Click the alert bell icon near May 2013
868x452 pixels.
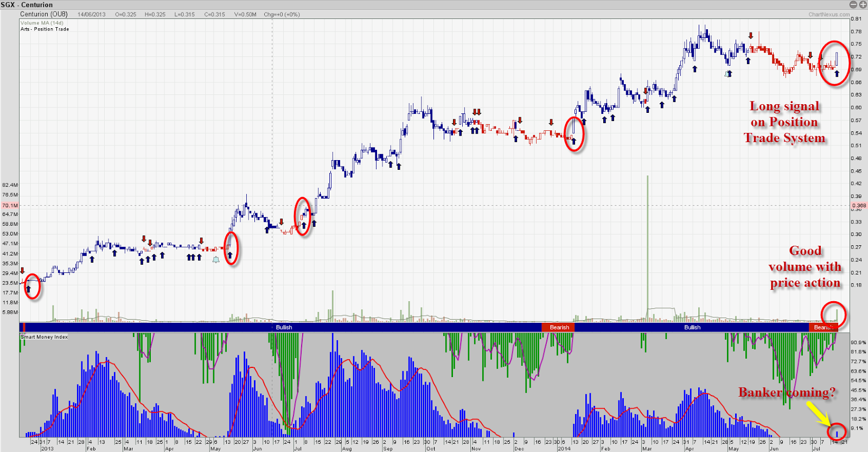tap(216, 260)
